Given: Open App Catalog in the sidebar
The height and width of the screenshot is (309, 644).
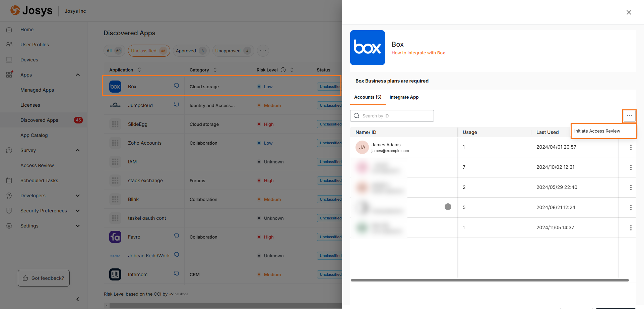Looking at the screenshot, I should tap(34, 135).
